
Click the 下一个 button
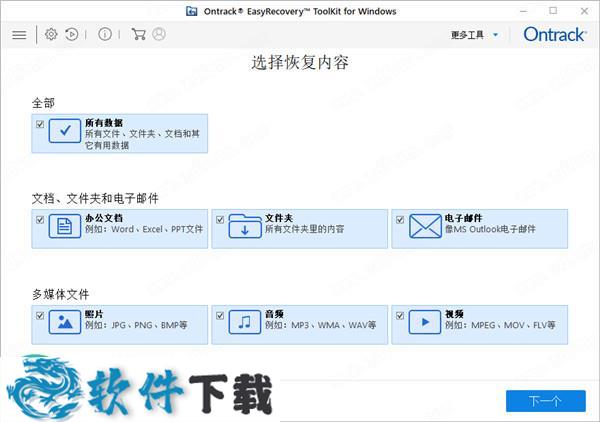pos(546,401)
